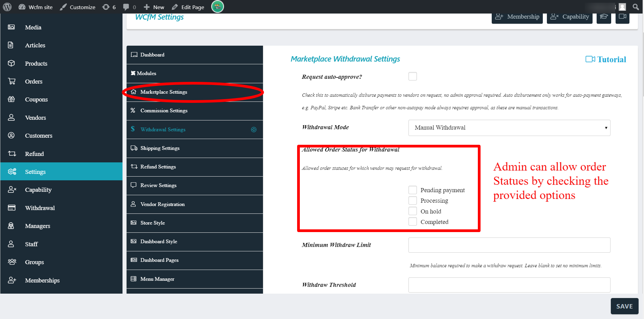Viewport: 644px width, 319px height.
Task: Click the WordPress logo icon
Action: (7, 7)
